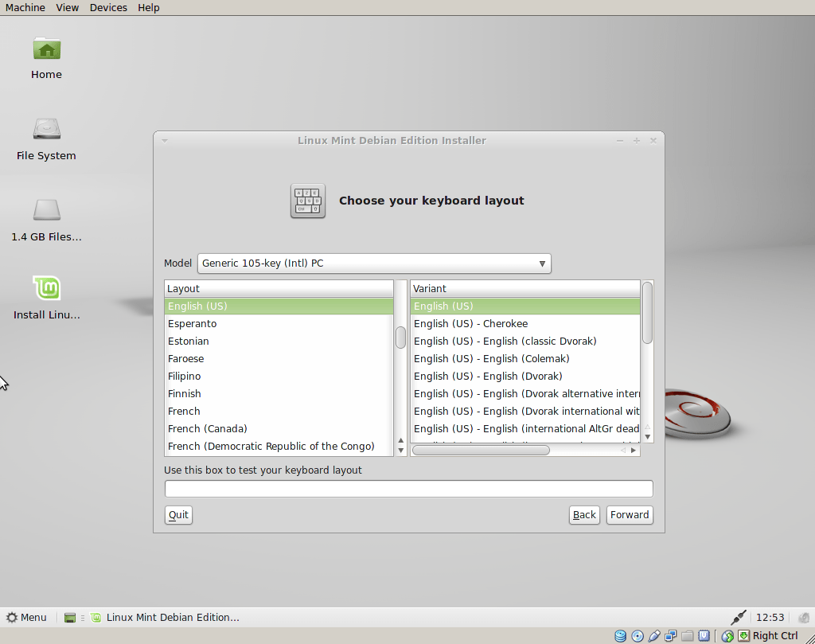Click the Back button
815x644 pixels.
point(584,514)
